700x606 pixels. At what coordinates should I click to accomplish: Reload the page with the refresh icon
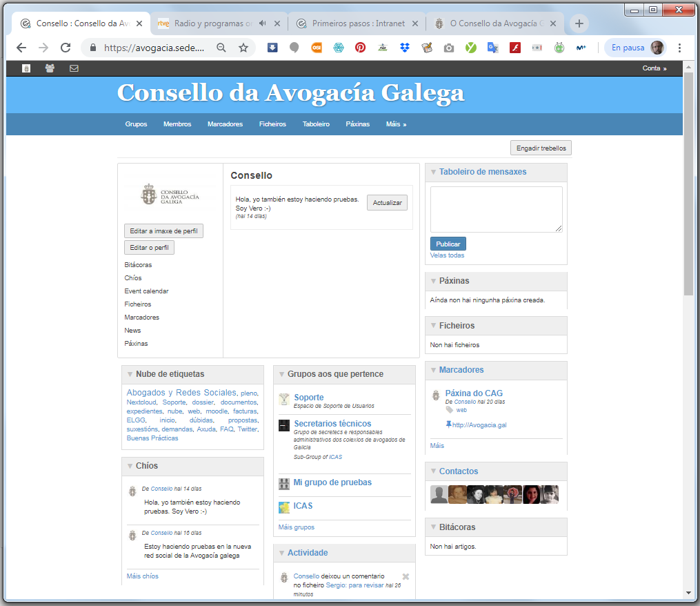tap(66, 48)
